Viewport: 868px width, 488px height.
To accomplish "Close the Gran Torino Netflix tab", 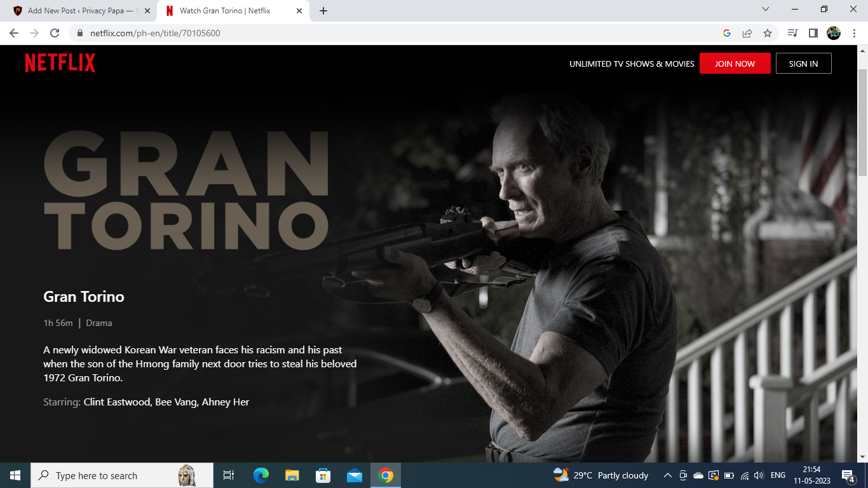I will tap(299, 11).
